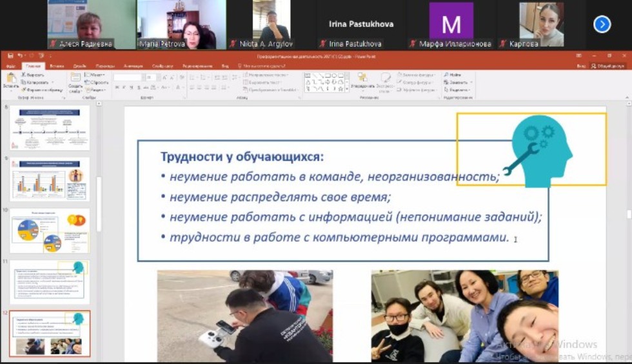Open Shape Fill (Заливка фигуры) options
The width and height of the screenshot is (632, 364).
pyautogui.click(x=415, y=75)
